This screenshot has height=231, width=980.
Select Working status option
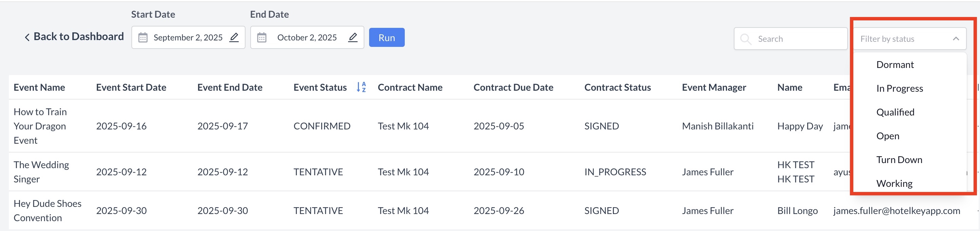coord(894,183)
